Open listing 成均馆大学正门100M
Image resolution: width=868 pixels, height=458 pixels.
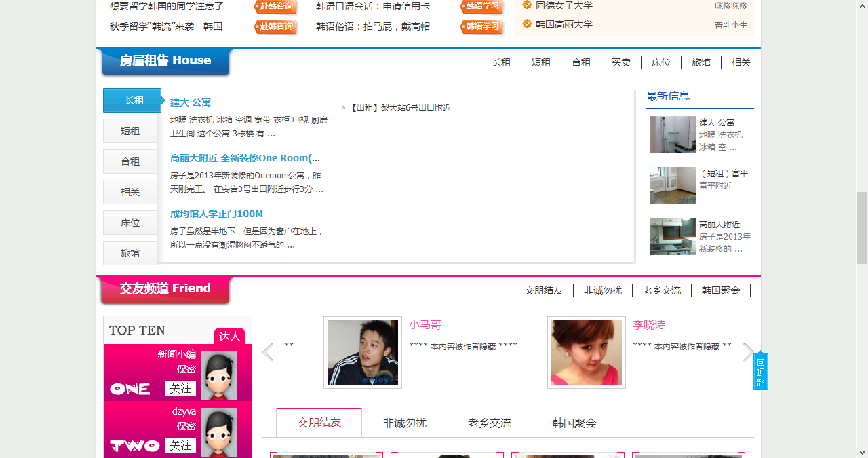click(x=216, y=214)
